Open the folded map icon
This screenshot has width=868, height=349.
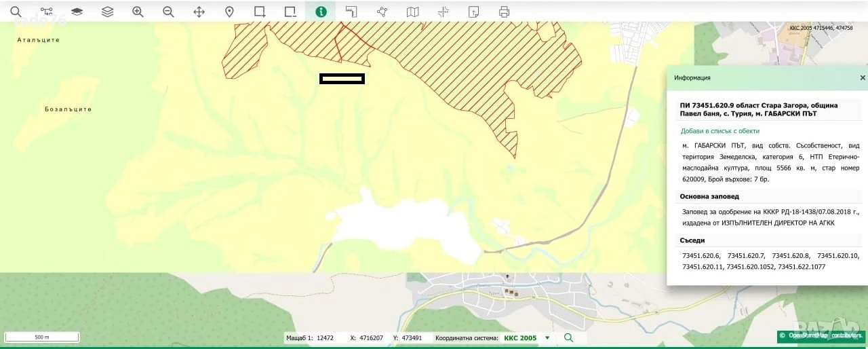412,12
